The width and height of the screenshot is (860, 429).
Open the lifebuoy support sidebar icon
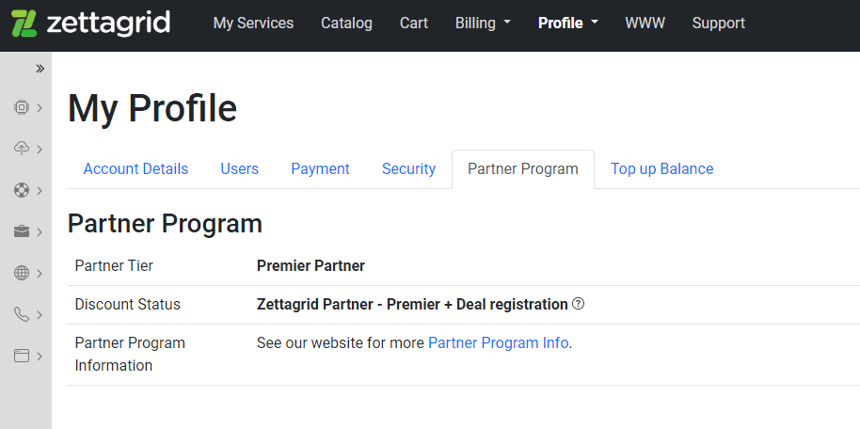(x=21, y=190)
